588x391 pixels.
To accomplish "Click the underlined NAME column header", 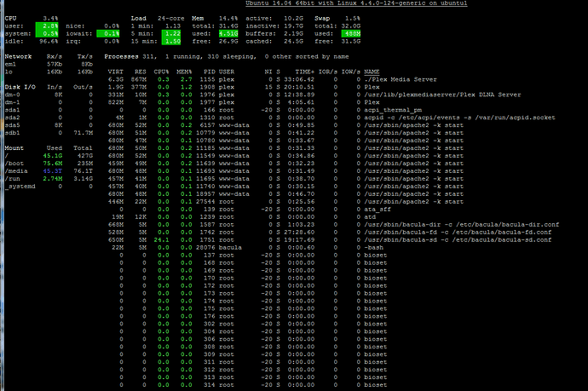I will pyautogui.click(x=372, y=72).
